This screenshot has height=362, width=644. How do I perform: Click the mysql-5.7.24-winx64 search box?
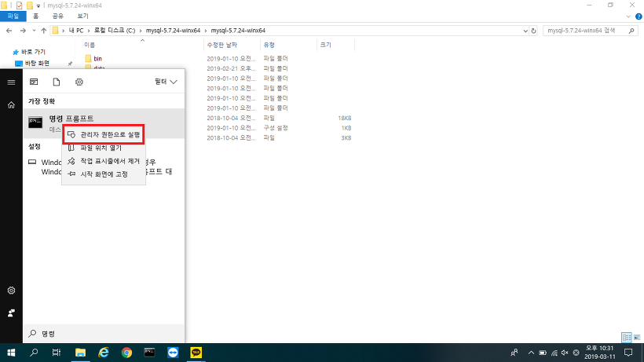[x=590, y=31]
